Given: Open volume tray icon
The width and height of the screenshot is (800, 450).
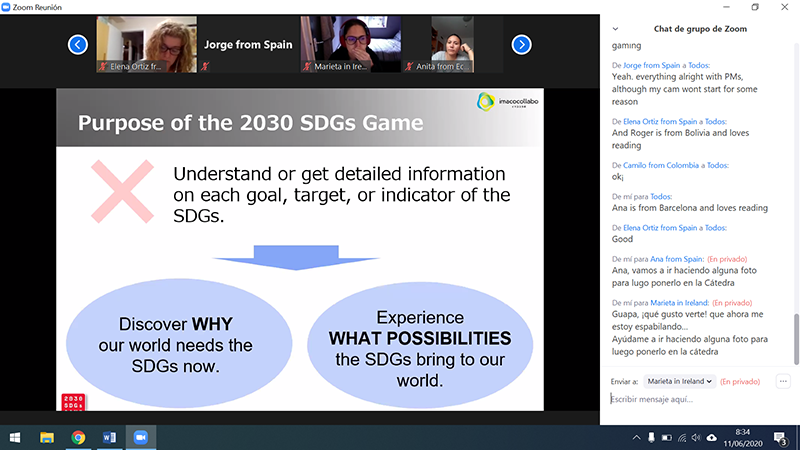Looking at the screenshot, I should click(x=696, y=438).
